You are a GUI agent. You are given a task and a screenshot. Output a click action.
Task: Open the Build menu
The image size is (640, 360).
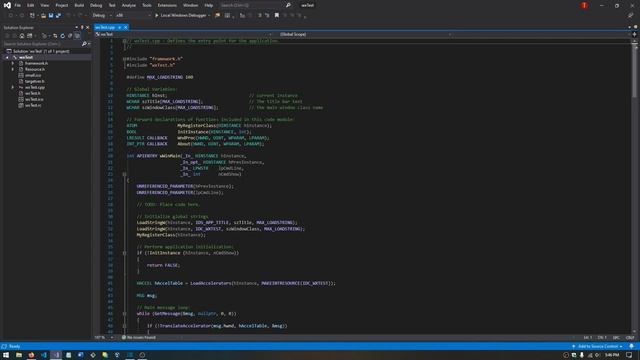(79, 5)
